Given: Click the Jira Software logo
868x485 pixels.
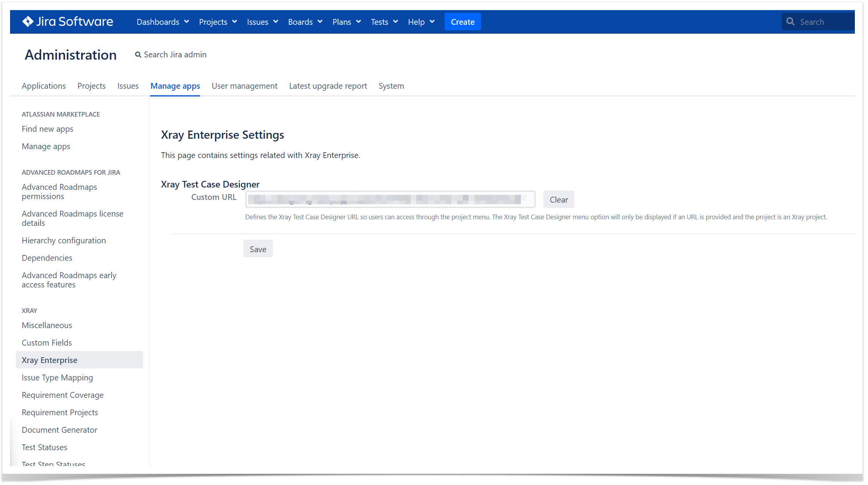Looking at the screenshot, I should [x=68, y=22].
